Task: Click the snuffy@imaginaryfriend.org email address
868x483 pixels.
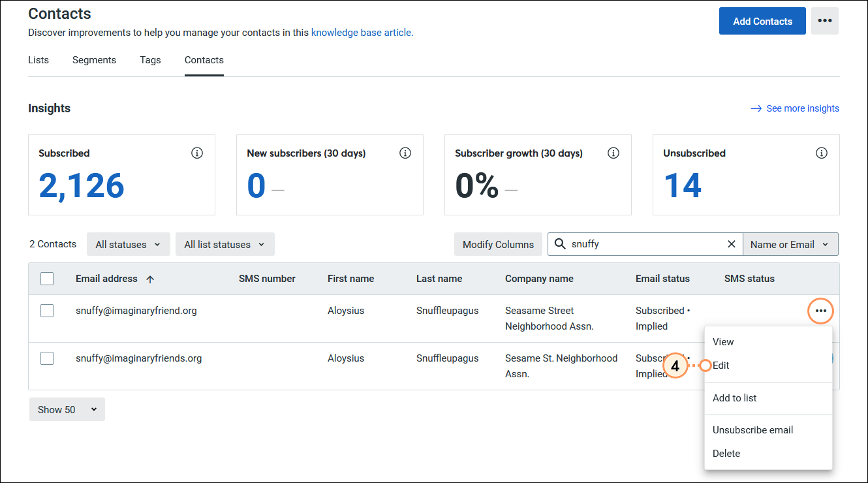Action: 136,311
